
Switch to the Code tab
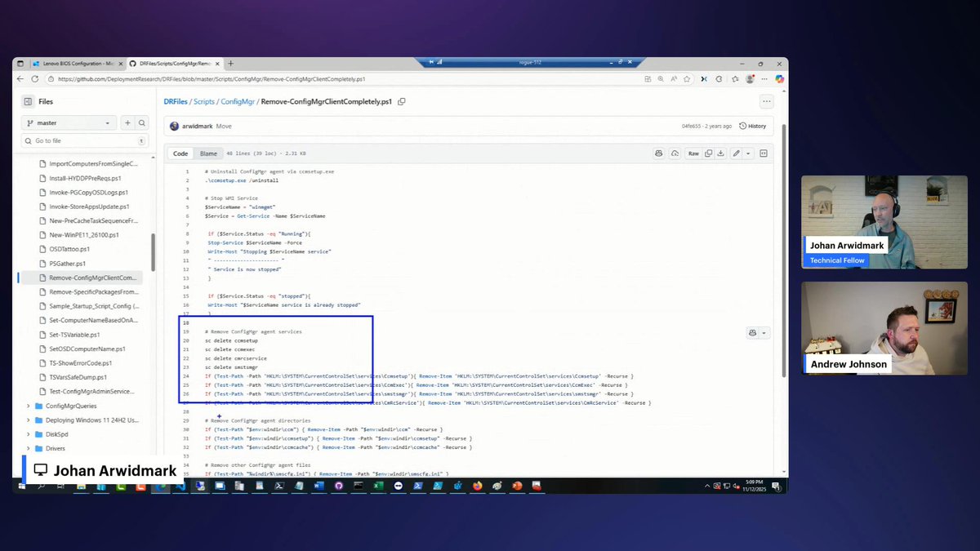pos(180,153)
